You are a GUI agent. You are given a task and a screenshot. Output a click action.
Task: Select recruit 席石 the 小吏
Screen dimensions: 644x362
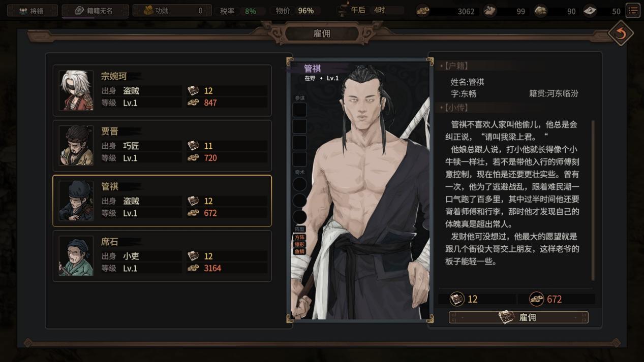tap(162, 256)
